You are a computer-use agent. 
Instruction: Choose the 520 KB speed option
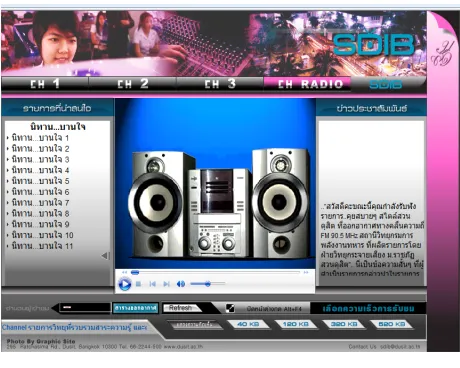click(x=391, y=324)
